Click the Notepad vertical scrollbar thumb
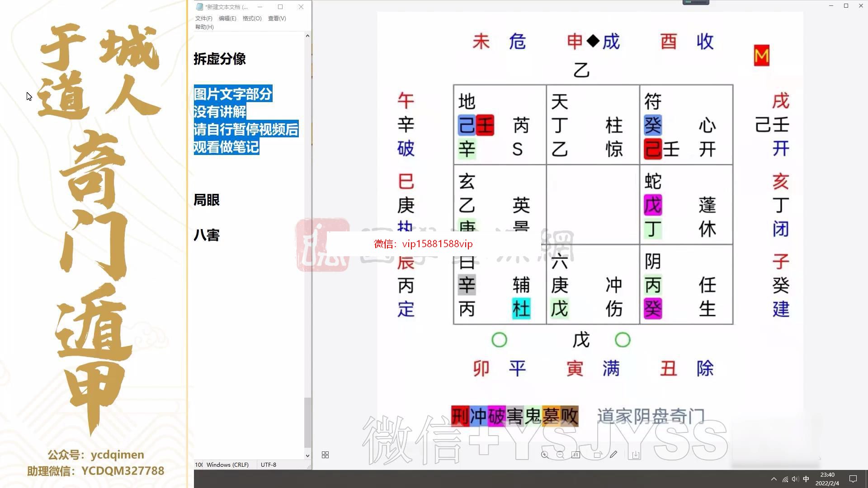The width and height of the screenshot is (868, 488). tap(307, 422)
